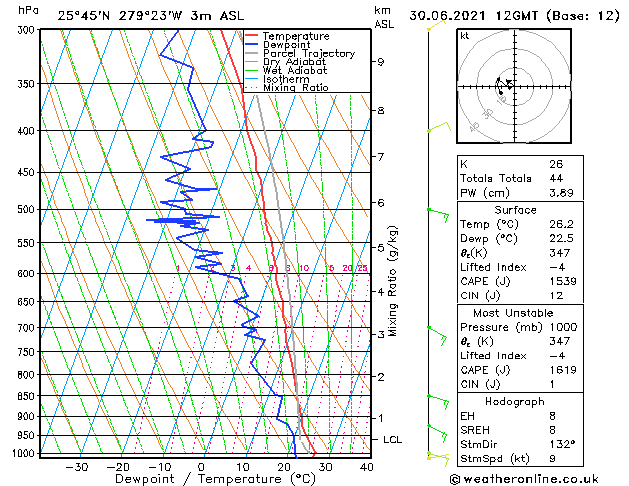Screen dimensions: 629x486
Task: Click the LCL marker on the altitude axis
Action: [393, 439]
